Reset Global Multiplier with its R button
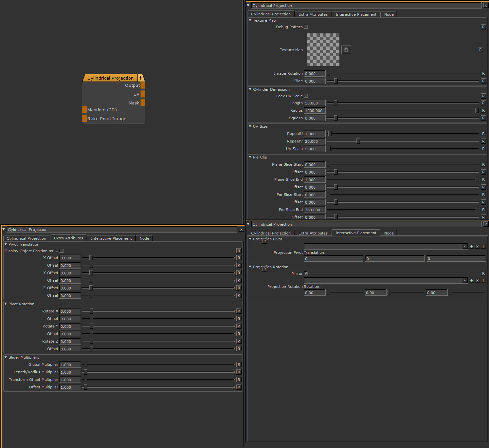 click(239, 365)
